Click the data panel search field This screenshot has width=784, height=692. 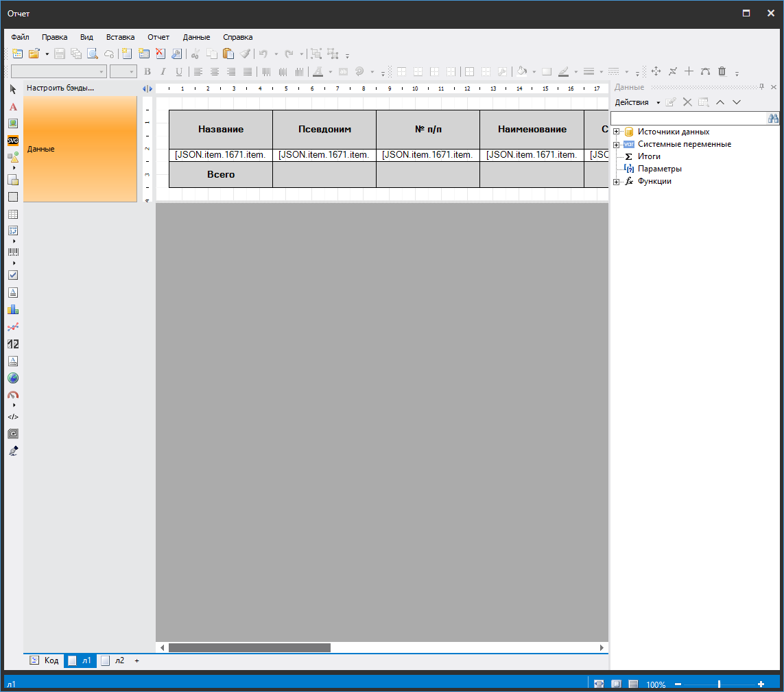coord(688,118)
